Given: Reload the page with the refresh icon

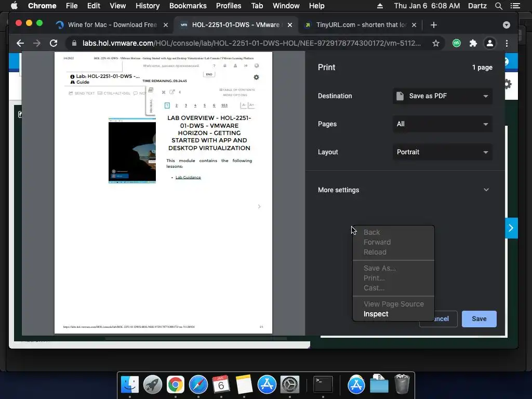Looking at the screenshot, I should coord(54,43).
